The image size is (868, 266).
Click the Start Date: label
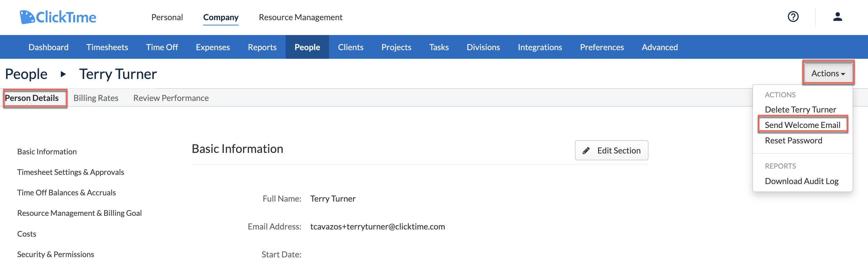click(281, 254)
